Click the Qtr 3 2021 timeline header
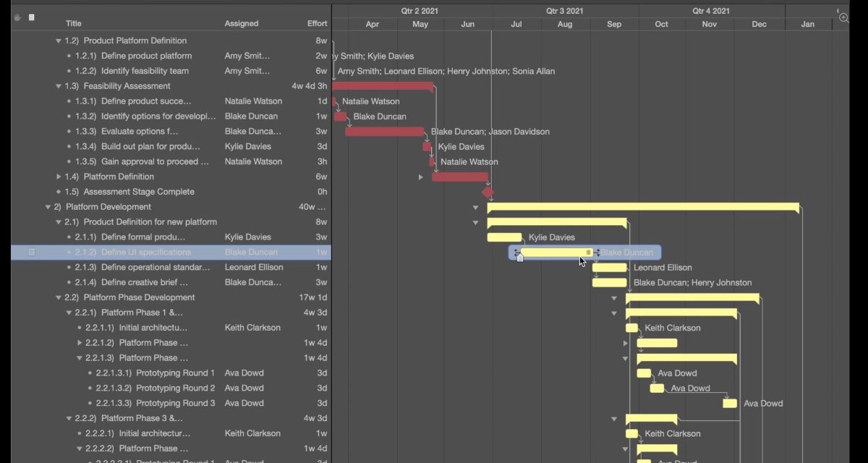The image size is (868, 463). tap(565, 11)
